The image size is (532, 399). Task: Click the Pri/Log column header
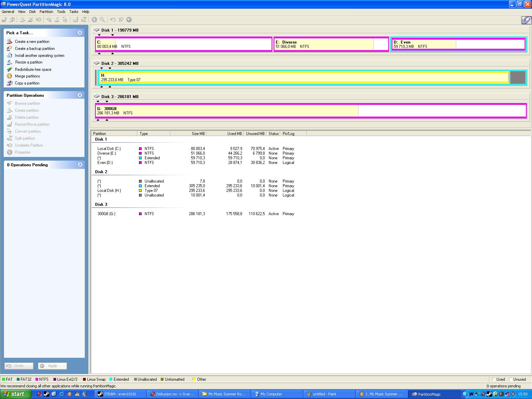pos(294,134)
